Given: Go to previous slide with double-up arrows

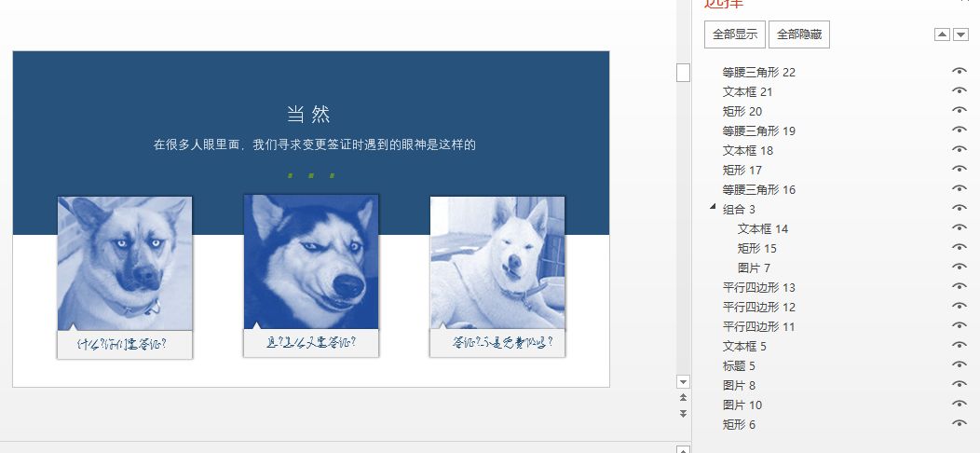Looking at the screenshot, I should tap(683, 398).
